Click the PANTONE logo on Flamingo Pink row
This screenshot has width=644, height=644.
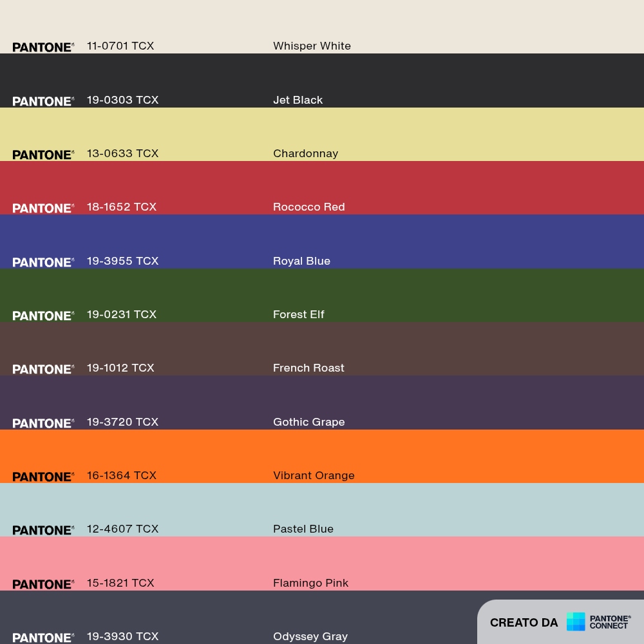[x=43, y=585]
